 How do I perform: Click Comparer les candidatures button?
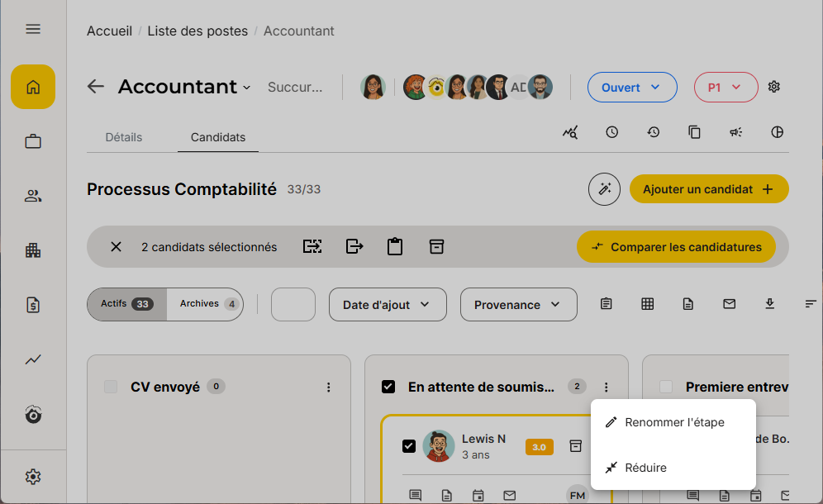tap(676, 247)
